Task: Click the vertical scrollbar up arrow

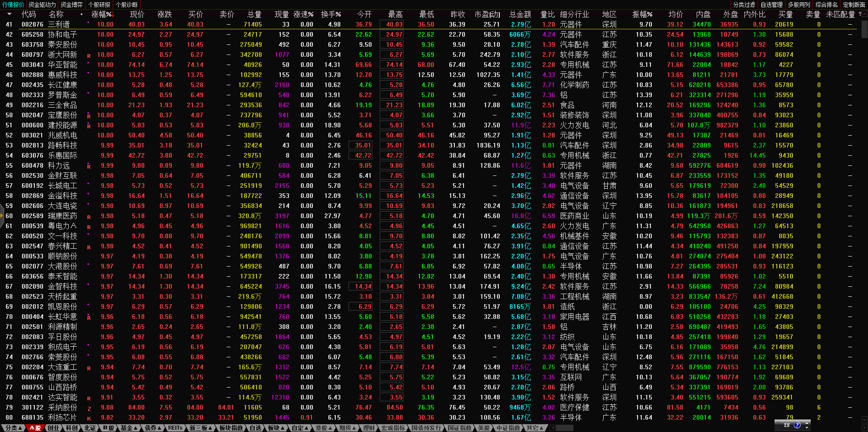Action: click(864, 14)
